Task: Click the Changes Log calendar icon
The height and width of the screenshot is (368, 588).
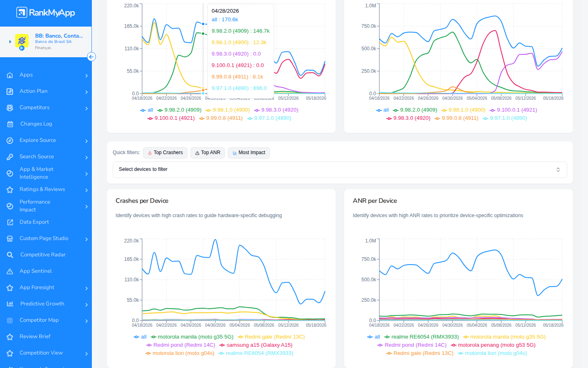Action: click(x=10, y=124)
